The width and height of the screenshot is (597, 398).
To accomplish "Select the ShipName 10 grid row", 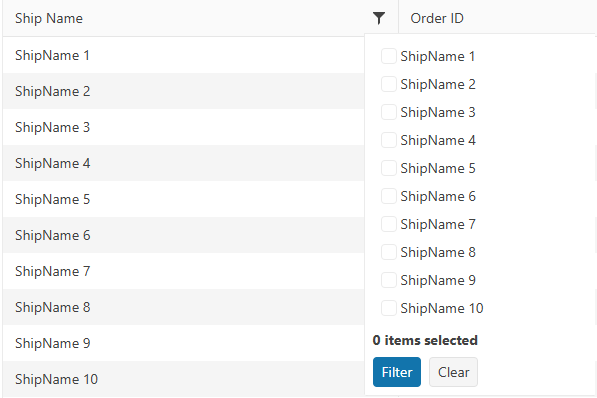I will [x=184, y=379].
